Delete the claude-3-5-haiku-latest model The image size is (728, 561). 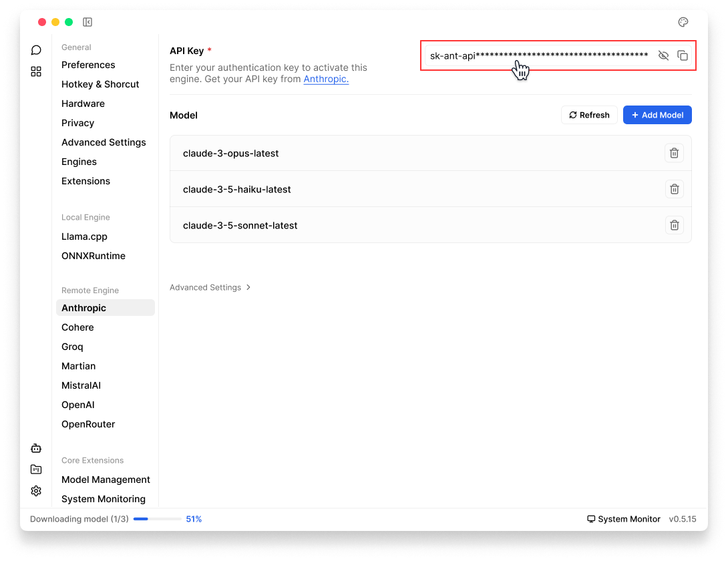coord(674,189)
